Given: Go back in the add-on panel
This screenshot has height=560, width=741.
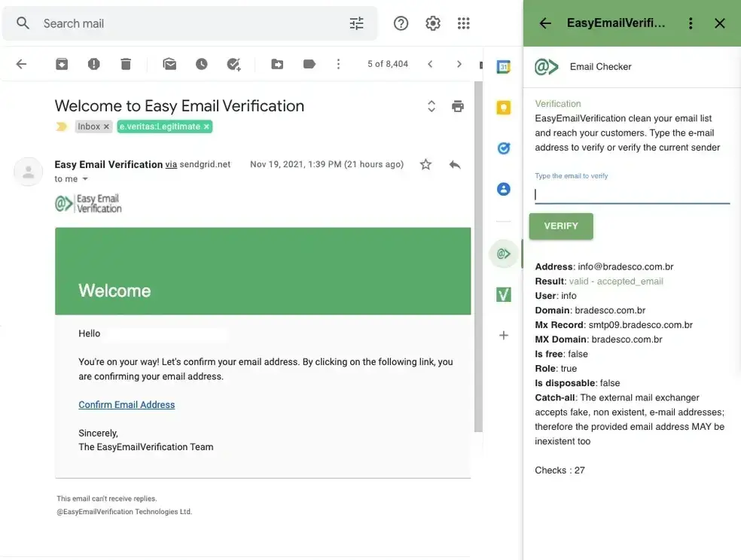Looking at the screenshot, I should (545, 23).
